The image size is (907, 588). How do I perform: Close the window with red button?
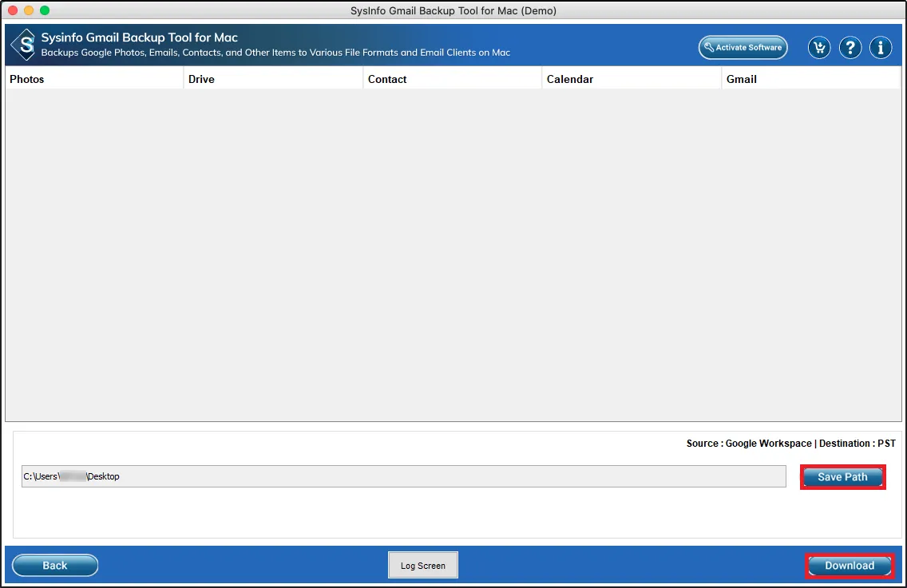13,10
